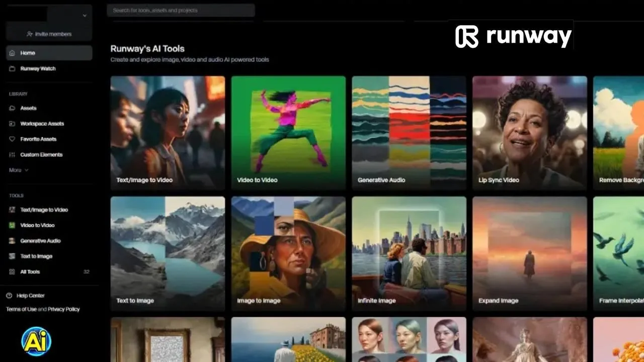This screenshot has width=644, height=362.
Task: Expand the More section in Library
Action: 19,170
